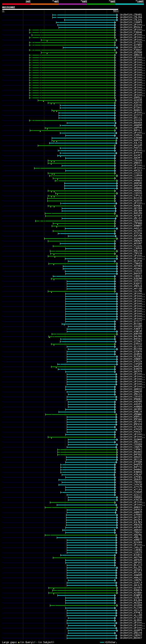Select hit label UniRef100_C5L141
146x644 pixels.
point(131,20)
